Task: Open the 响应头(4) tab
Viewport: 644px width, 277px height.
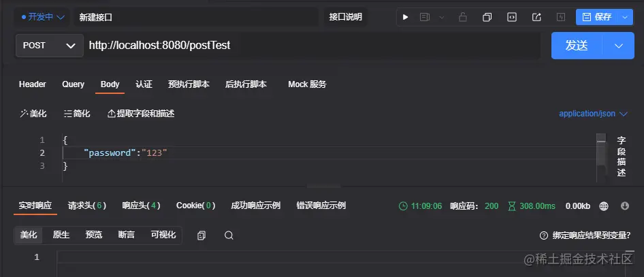Action: click(142, 206)
